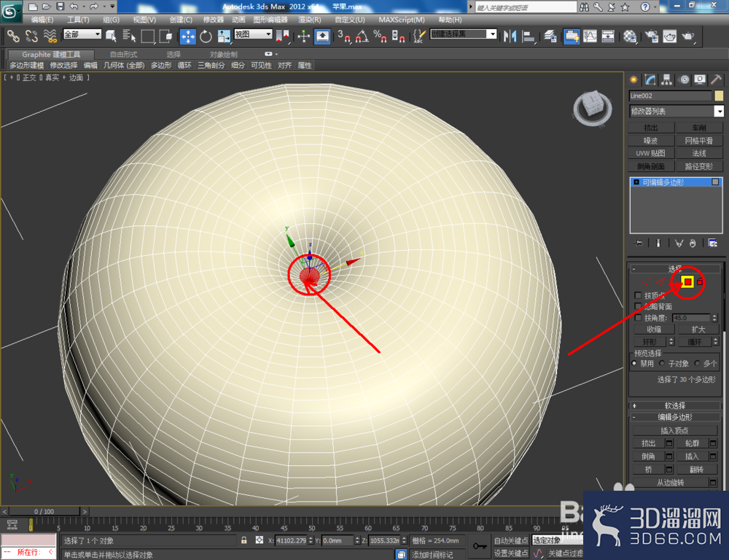Click the 网格平滑 modifier button
Screen dimensions: 729x560
click(699, 141)
